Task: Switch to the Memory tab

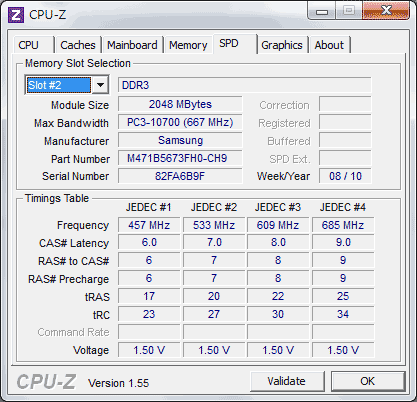Action: [x=188, y=45]
